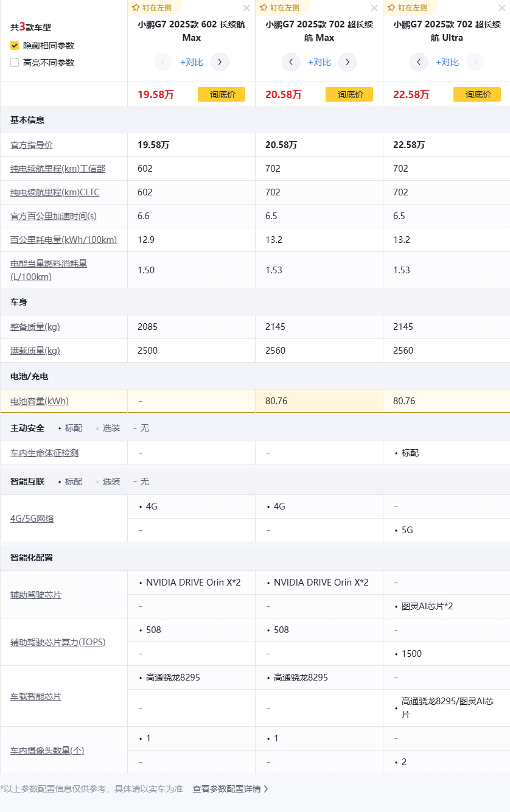Open 小鹏G7 2025款 702 超长续航 Ultra title

(447, 31)
